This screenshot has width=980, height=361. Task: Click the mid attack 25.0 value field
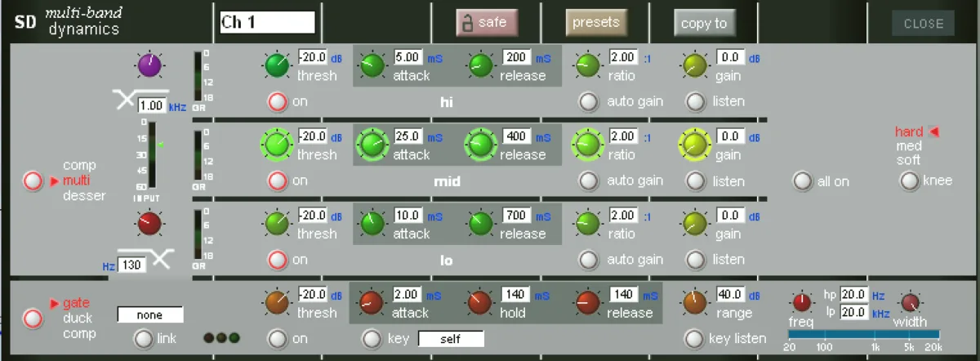click(x=408, y=136)
